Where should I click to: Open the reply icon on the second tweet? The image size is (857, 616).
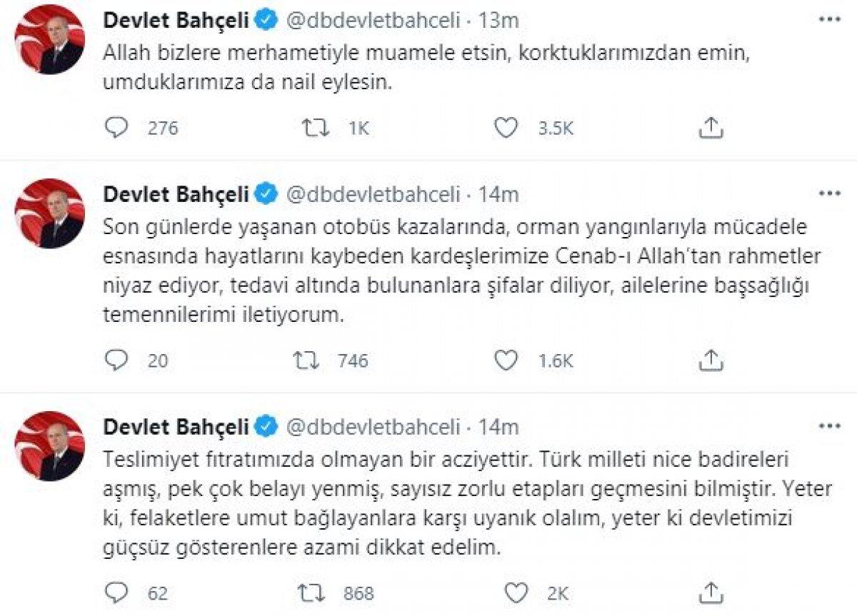(116, 360)
